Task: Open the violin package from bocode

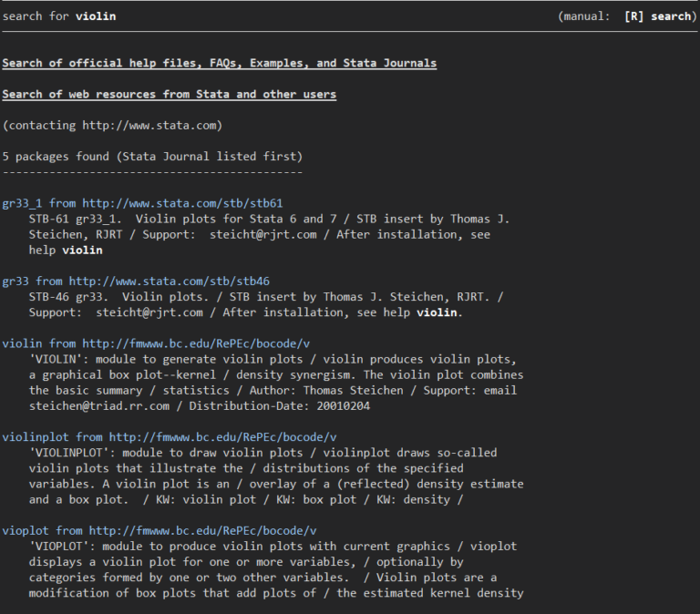Action: pos(22,343)
